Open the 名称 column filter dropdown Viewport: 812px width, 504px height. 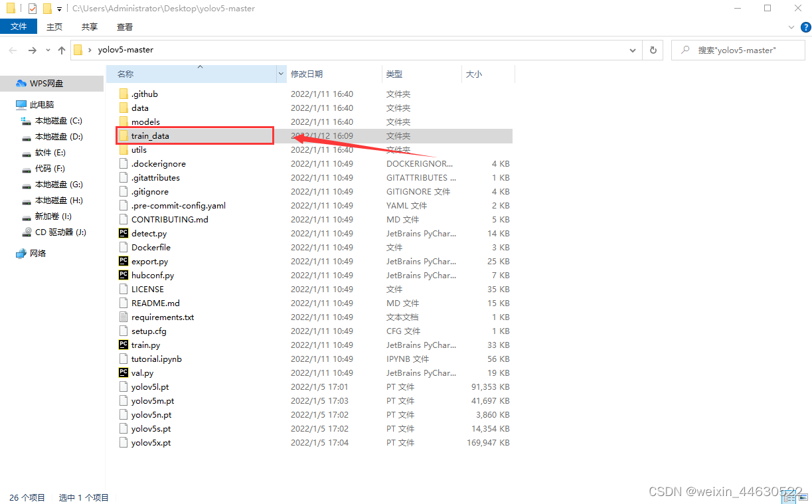point(282,74)
